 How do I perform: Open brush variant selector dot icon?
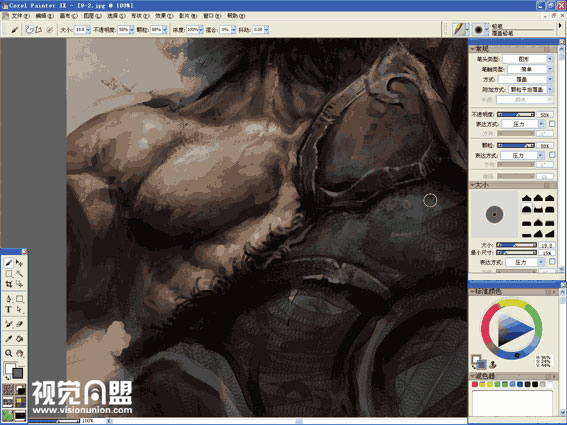pyautogui.click(x=479, y=29)
